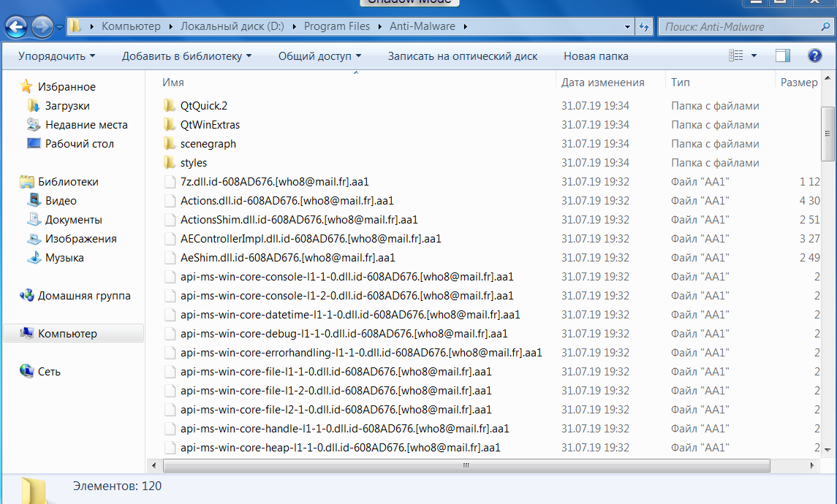This screenshot has width=837, height=504.
Task: Open the 'Упорядочить' menu
Action: [56, 56]
